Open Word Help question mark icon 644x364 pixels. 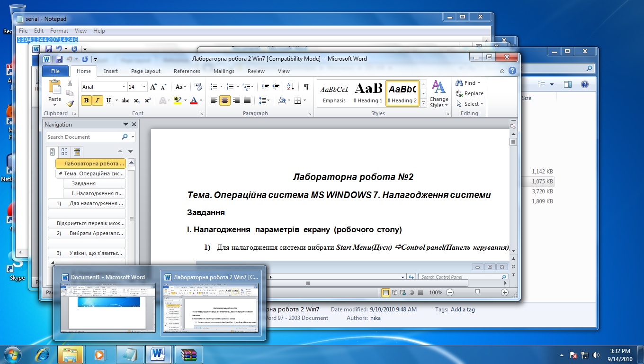click(512, 71)
